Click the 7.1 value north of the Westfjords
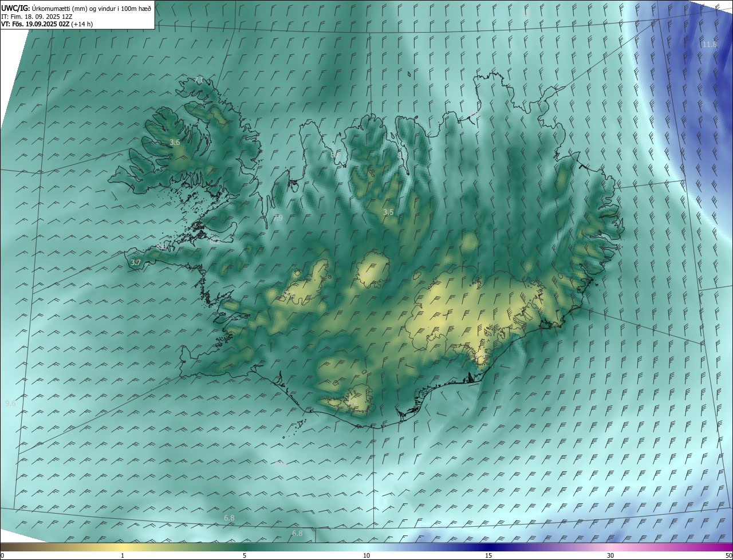733x560 pixels. pos(198,79)
